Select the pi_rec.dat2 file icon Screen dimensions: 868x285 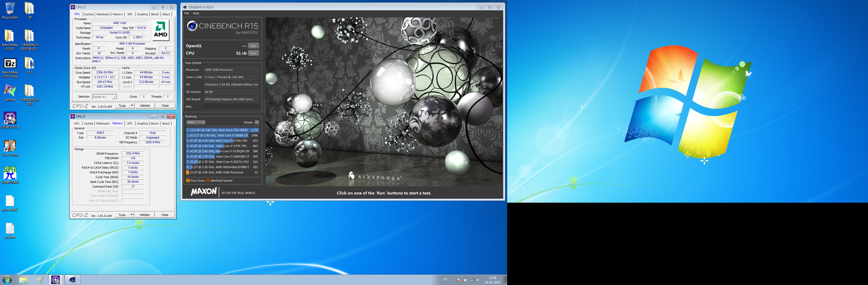coord(10,203)
